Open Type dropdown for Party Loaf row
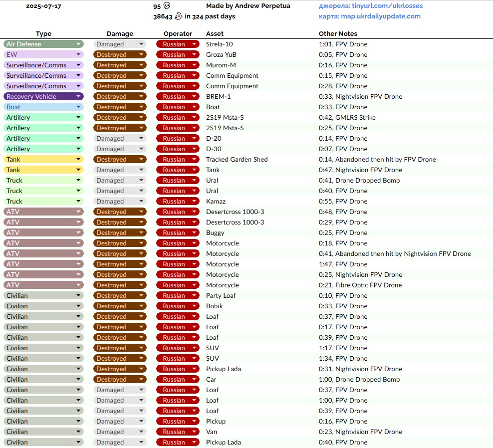 43,295
